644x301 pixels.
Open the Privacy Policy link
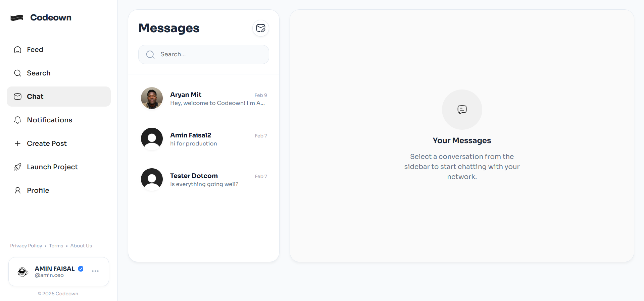26,246
